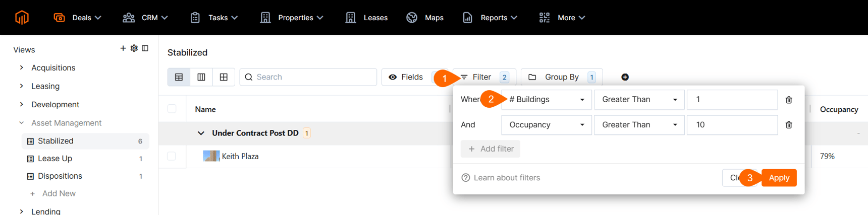Open Keith Plaza thumbnail image
868x215 pixels.
pos(211,156)
